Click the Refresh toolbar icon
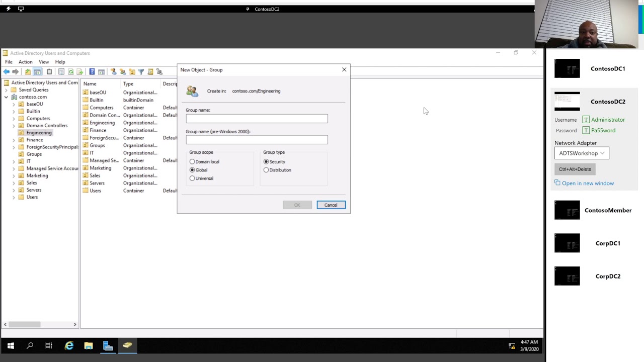This screenshot has height=362, width=644. pos(71,72)
